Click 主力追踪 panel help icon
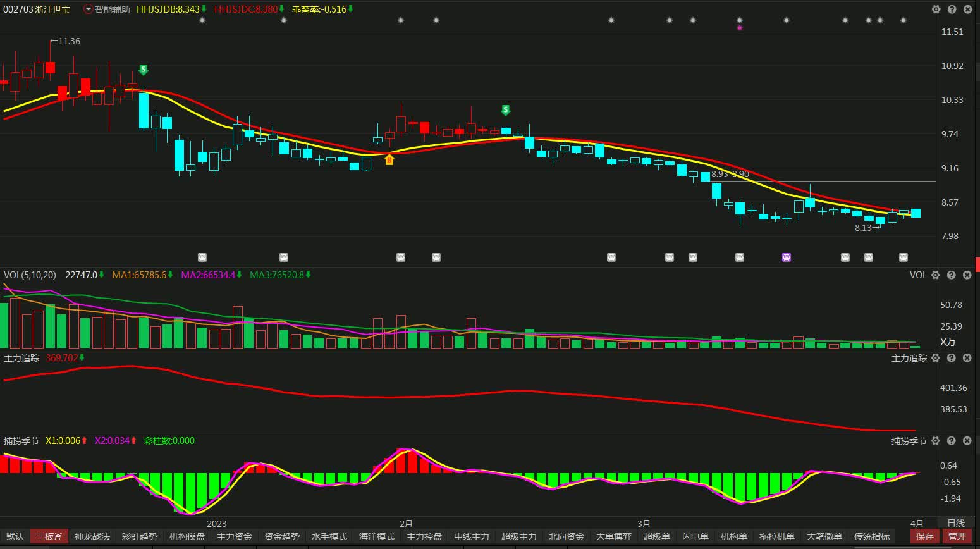Viewport: 980px width, 549px height. [x=952, y=358]
